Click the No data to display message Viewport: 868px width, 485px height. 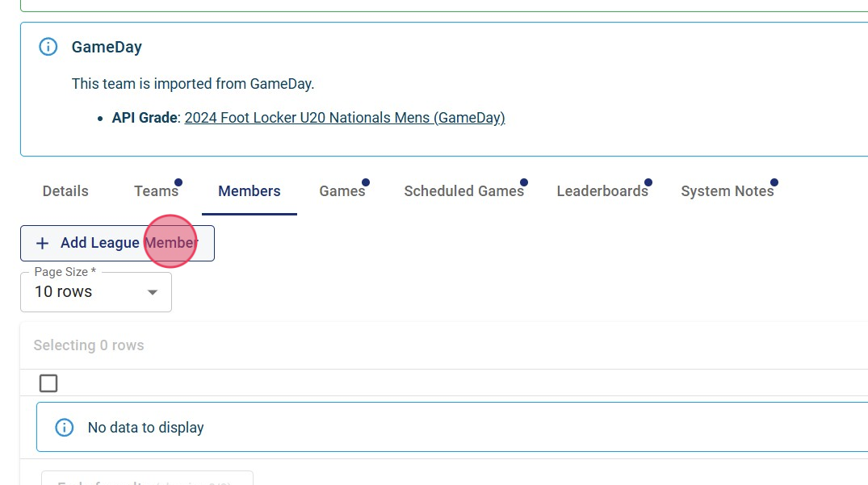coord(146,428)
